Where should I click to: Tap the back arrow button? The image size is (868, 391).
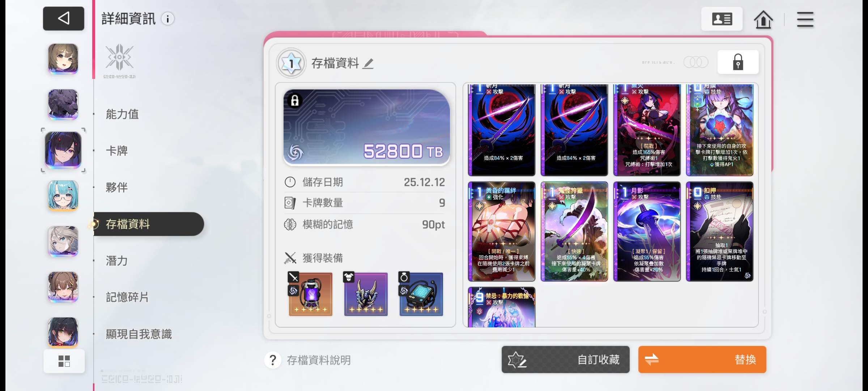click(x=64, y=18)
